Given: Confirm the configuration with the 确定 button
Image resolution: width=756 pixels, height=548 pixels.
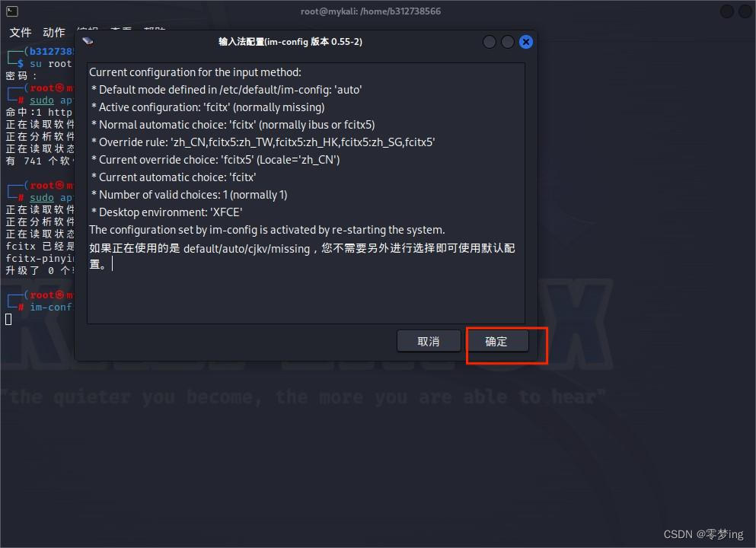Looking at the screenshot, I should pyautogui.click(x=496, y=341).
